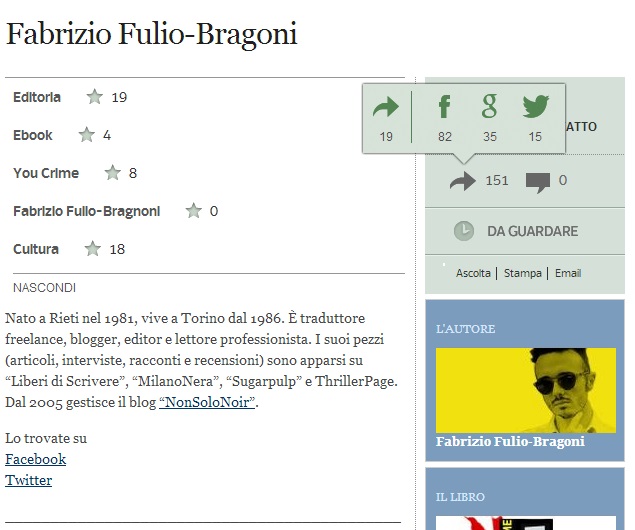Click Ascolta to listen to the article
The width and height of the screenshot is (635, 530).
coord(473,273)
